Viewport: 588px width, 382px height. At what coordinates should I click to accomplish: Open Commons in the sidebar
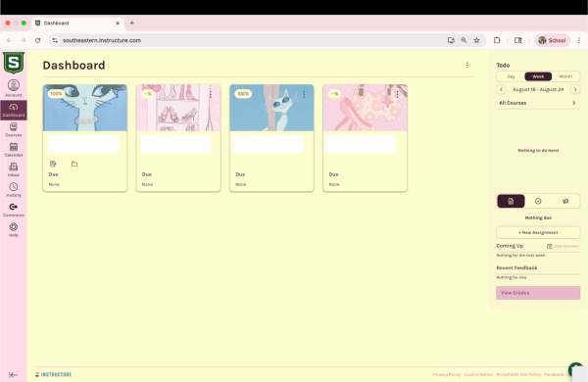pos(14,210)
